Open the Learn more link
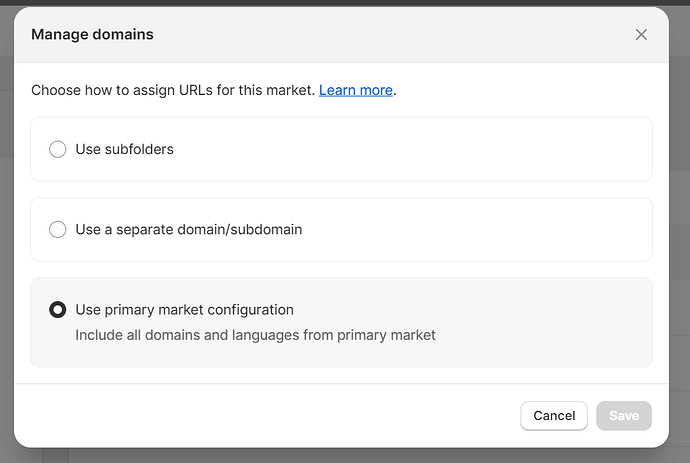 click(355, 90)
